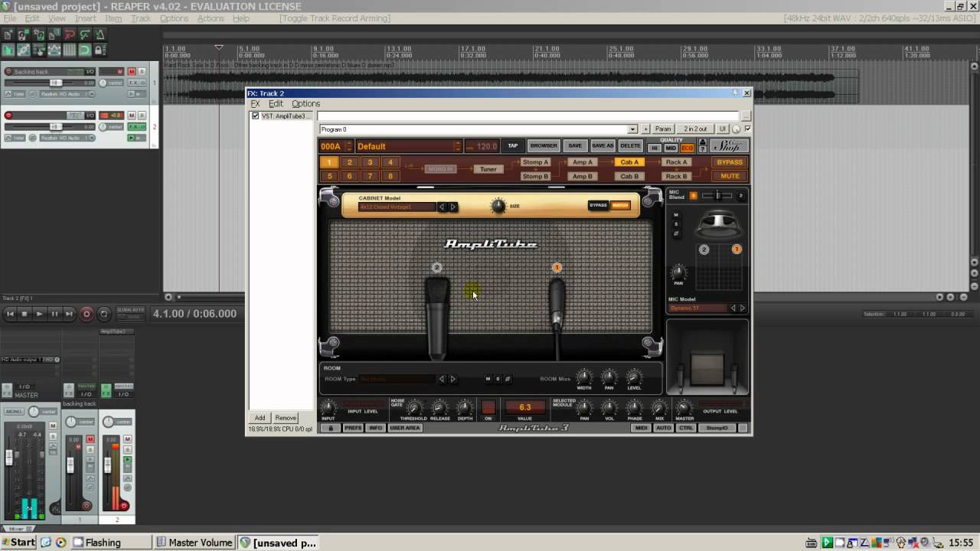Viewport: 980px width, 551px height.
Task: Open the FX window Options menu
Action: [305, 104]
